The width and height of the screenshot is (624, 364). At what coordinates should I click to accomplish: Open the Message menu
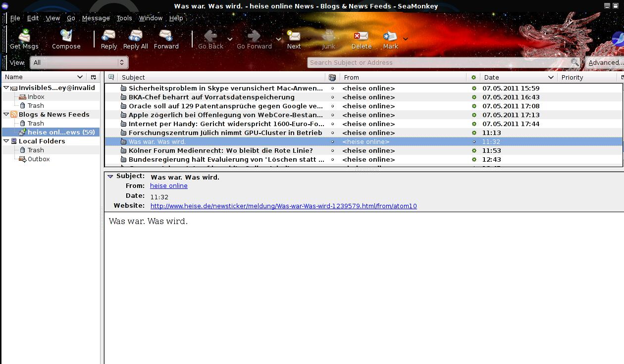96,18
